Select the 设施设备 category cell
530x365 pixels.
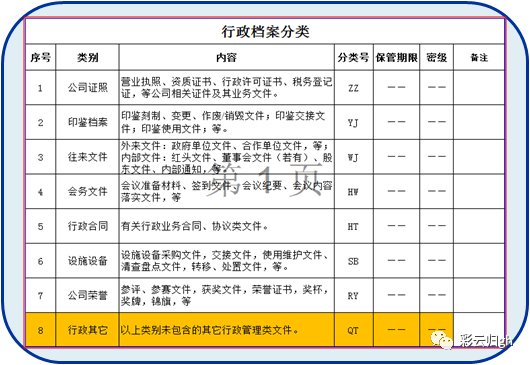coord(88,261)
